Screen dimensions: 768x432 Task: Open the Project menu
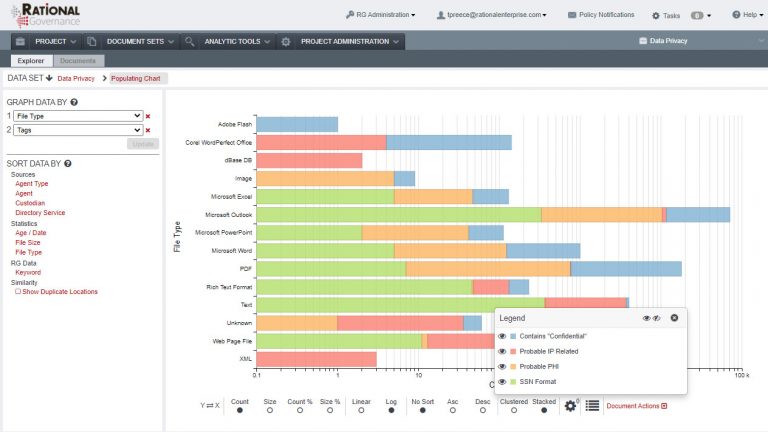55,42
